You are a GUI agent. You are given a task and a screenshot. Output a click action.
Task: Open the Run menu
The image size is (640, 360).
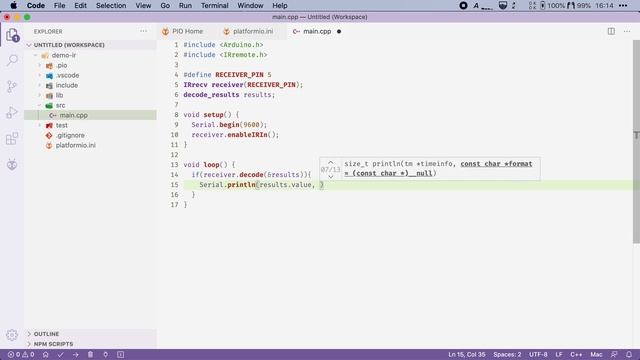[x=185, y=6]
